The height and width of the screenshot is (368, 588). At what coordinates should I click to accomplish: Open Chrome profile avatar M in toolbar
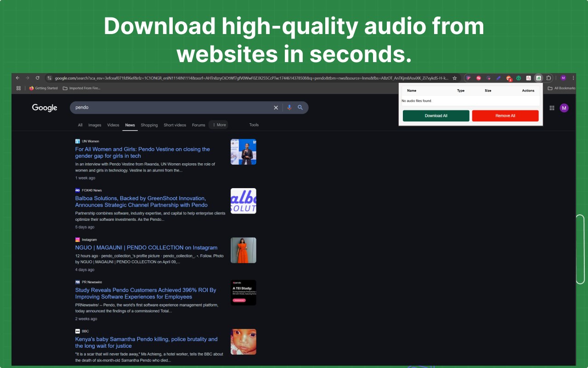pos(563,78)
